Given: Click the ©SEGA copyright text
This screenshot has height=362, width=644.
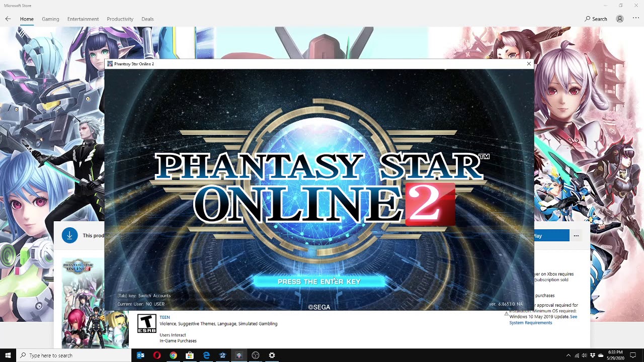Looking at the screenshot, I should [x=319, y=307].
